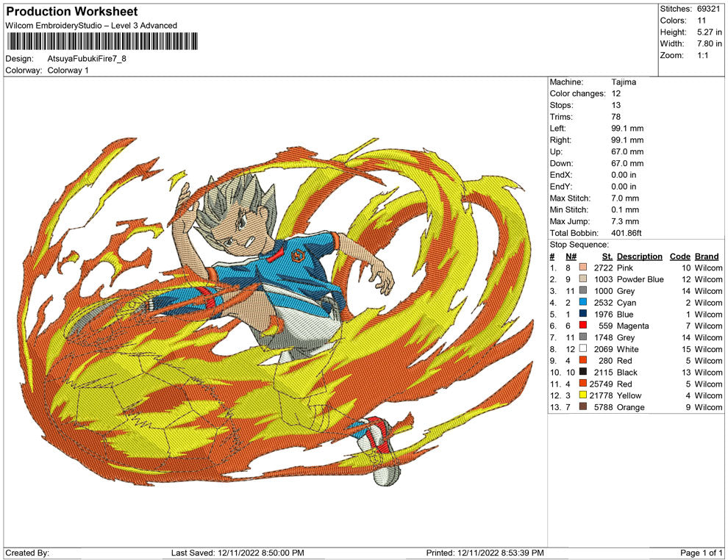Click 'Last Saved: 12/11/2022 8:50:00 PM'
Screen dimensions: 728x560
click(238, 553)
